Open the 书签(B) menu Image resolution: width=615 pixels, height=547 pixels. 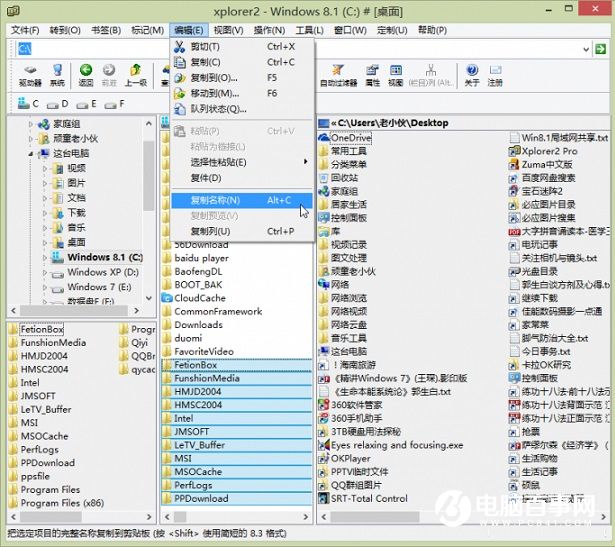[106, 30]
